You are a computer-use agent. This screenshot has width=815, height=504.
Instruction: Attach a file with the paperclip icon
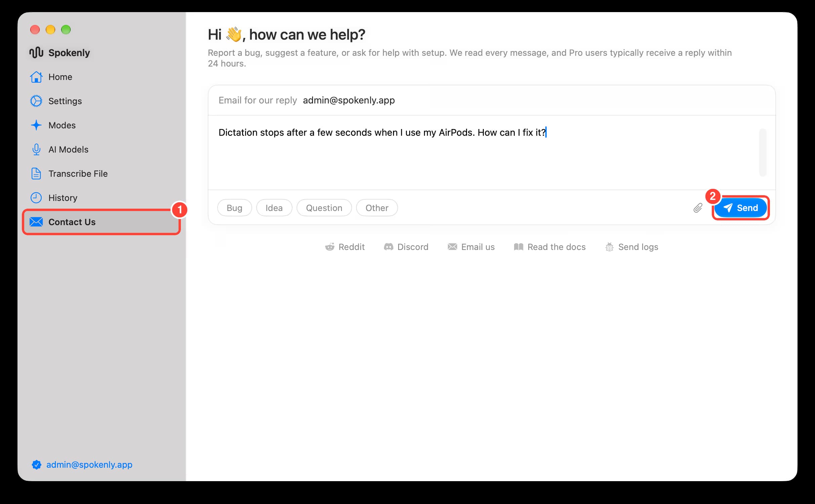698,208
